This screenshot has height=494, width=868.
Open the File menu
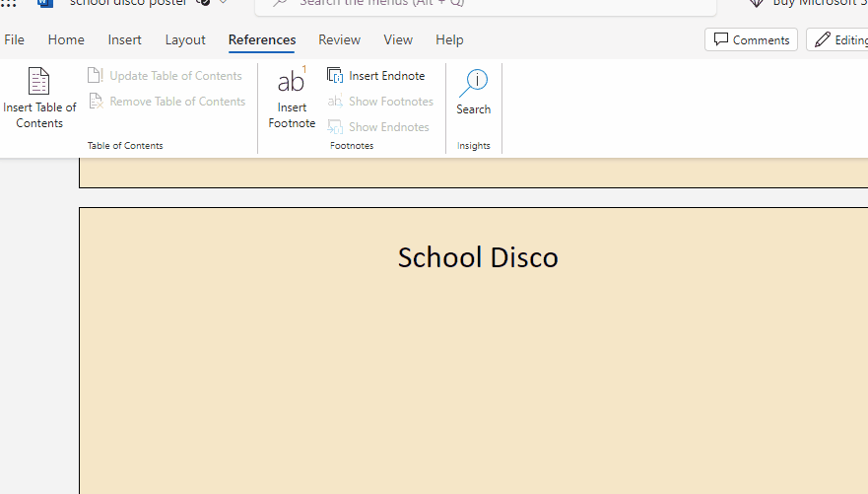(15, 39)
